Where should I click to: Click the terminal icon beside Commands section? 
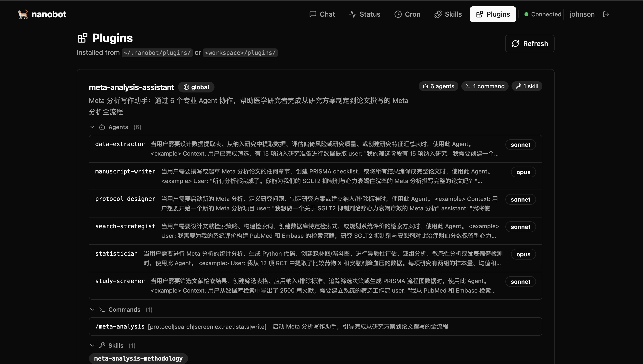point(102,309)
